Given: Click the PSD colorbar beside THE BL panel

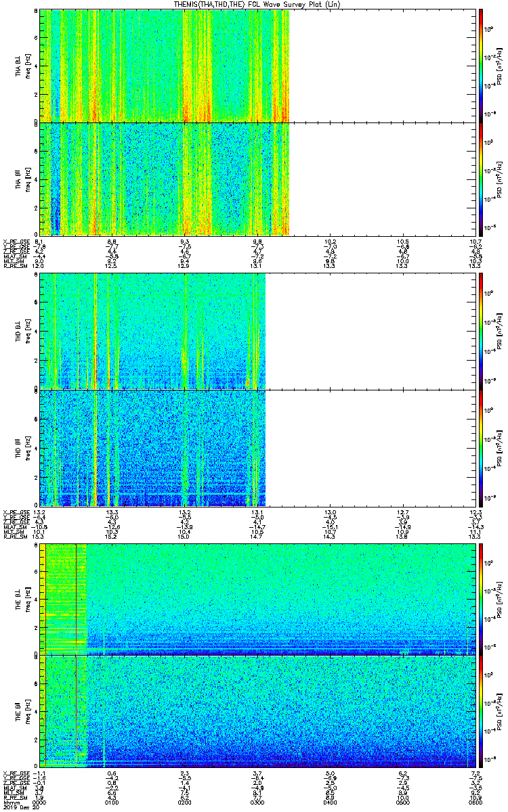Looking at the screenshot, I should coord(480,599).
